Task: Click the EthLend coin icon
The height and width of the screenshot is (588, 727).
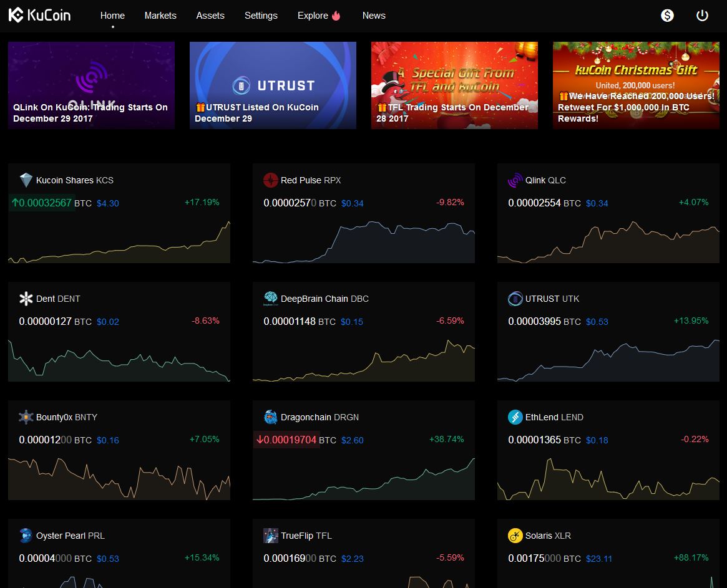Action: click(x=515, y=417)
